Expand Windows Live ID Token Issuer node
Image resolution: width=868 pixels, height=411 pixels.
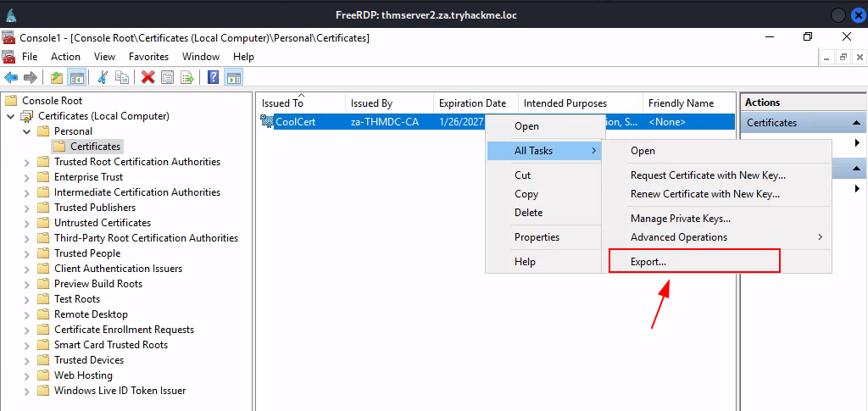click(x=27, y=391)
